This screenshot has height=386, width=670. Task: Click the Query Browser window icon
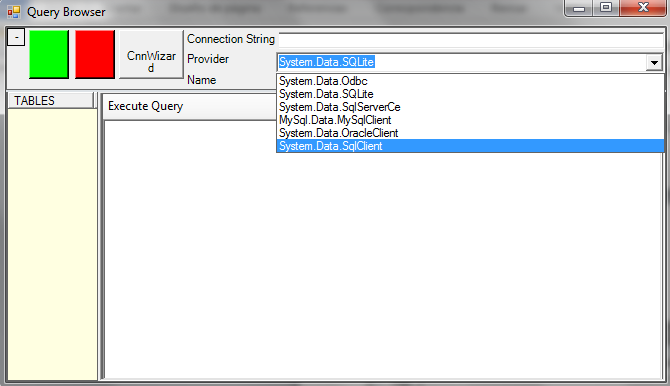click(x=14, y=12)
